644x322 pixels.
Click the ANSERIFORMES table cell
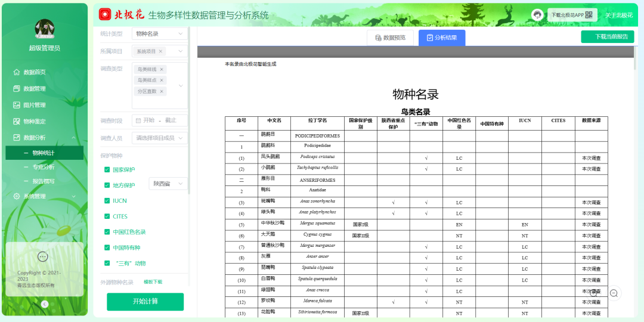pos(317,180)
